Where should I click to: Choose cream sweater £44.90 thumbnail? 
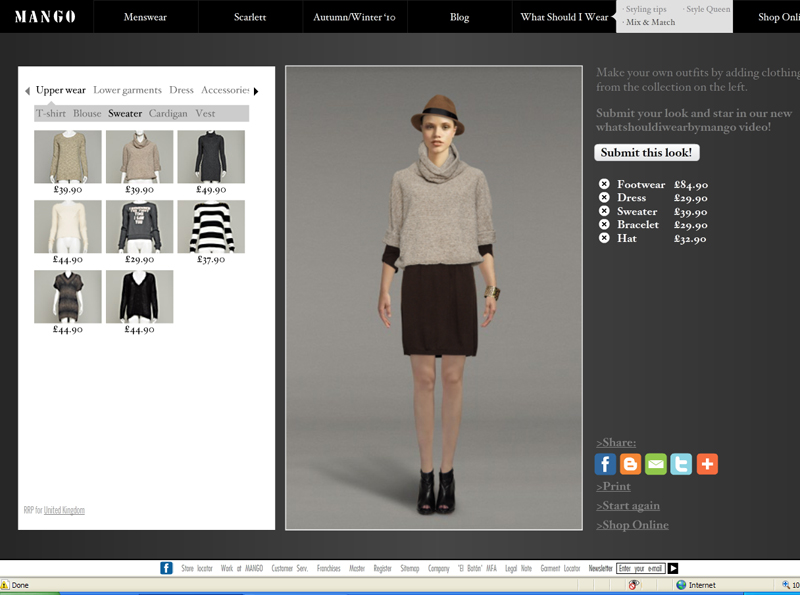click(68, 227)
